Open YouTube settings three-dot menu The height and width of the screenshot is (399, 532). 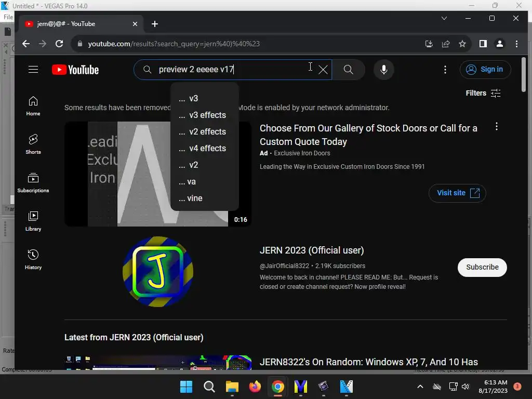(x=445, y=70)
